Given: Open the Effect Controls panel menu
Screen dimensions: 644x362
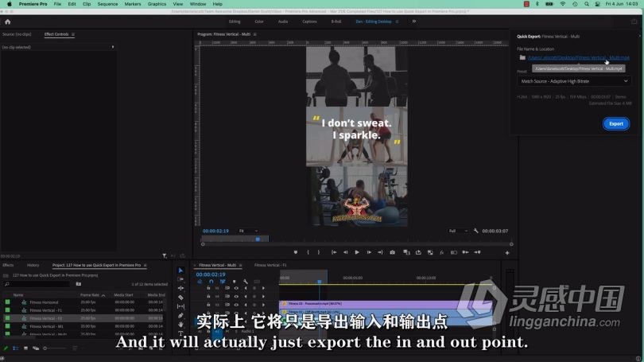Looking at the screenshot, I should [x=73, y=34].
